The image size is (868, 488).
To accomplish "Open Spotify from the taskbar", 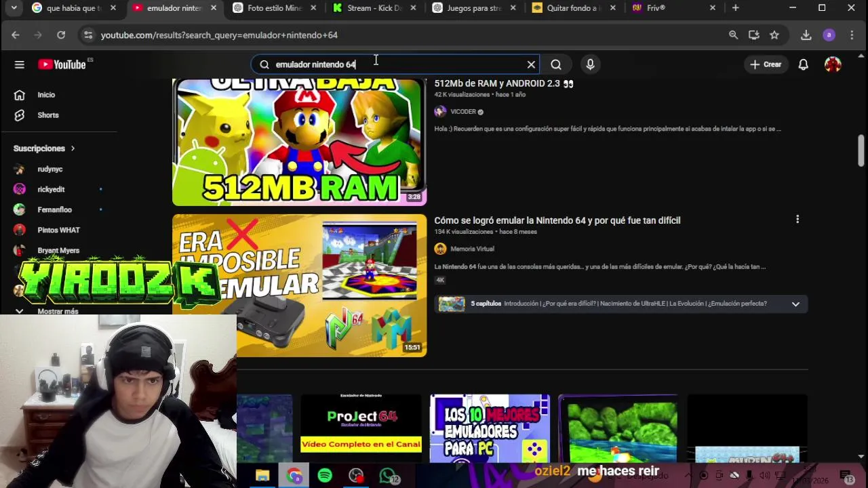I will click(325, 476).
